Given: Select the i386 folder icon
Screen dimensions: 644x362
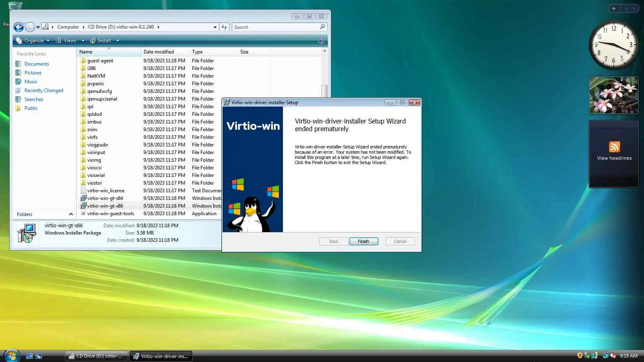Looking at the screenshot, I should 83,68.
